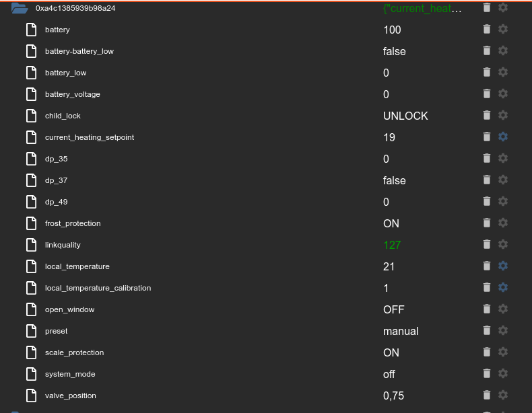Select the battery_voltage tree item
532x413 pixels.
click(73, 94)
